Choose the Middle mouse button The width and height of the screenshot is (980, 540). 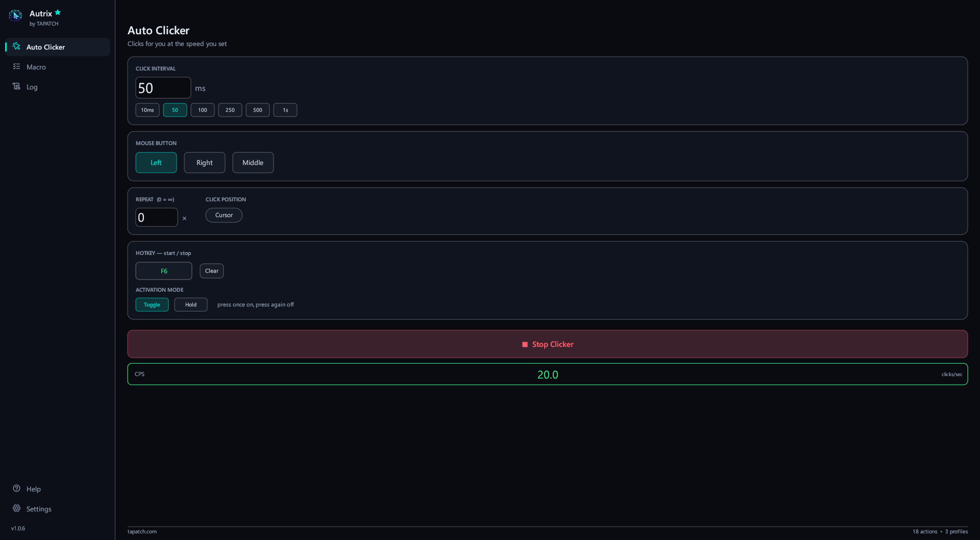pyautogui.click(x=253, y=162)
